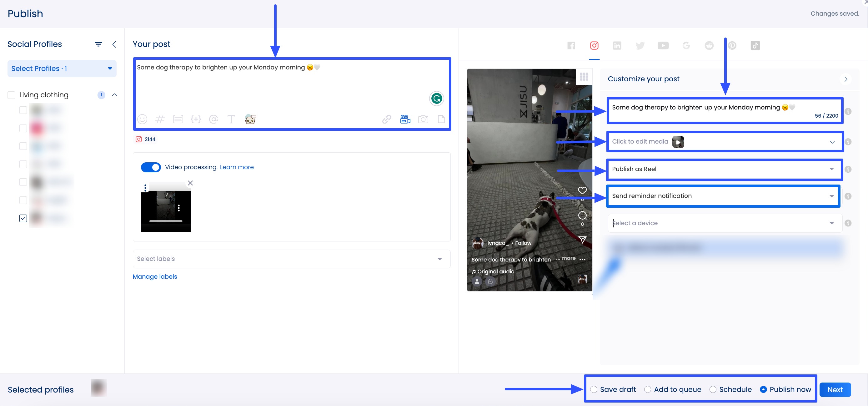
Task: Click the Next button
Action: [835, 389]
